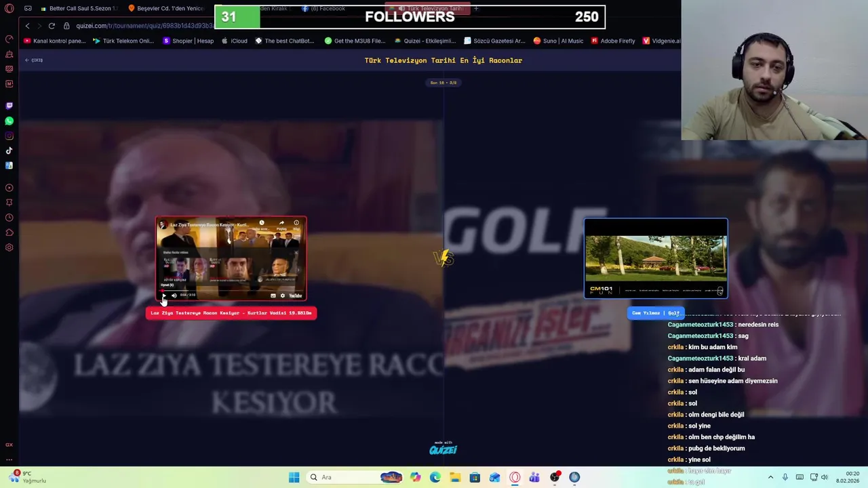This screenshot has width=868, height=488.
Task: Open the taskbar volume control
Action: pos(825,477)
